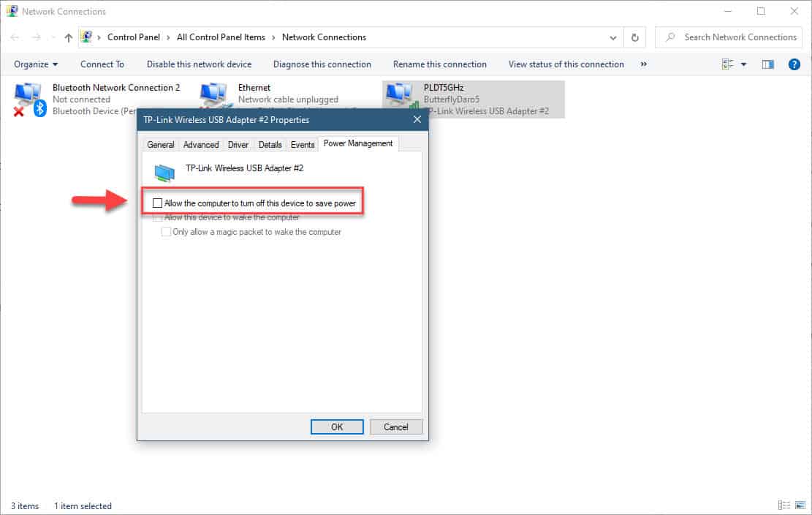
Task: Toggle the preview pane icon
Action: pos(768,64)
